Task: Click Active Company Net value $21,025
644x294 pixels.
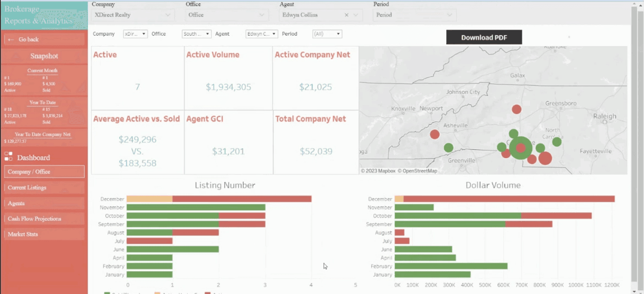Action: (x=315, y=87)
